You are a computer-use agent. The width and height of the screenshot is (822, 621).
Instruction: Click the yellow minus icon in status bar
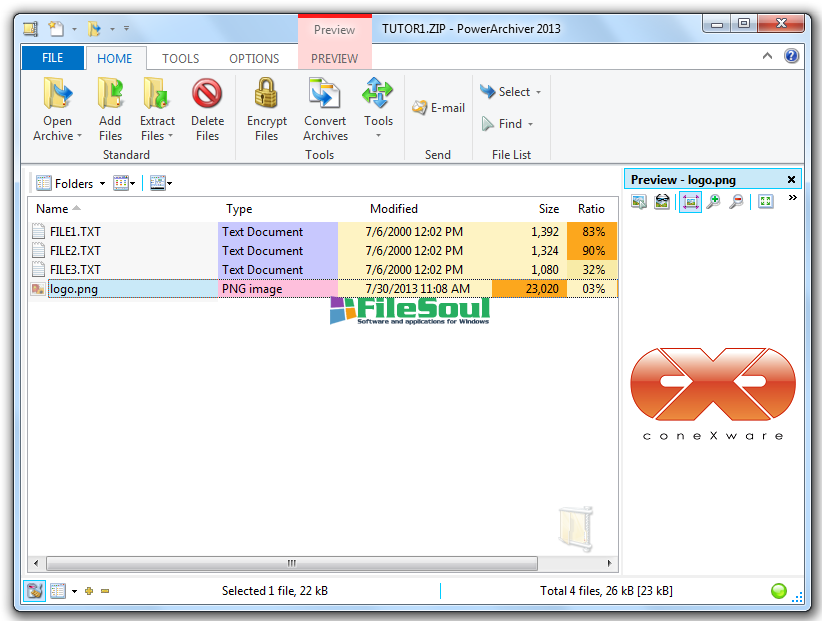105,591
